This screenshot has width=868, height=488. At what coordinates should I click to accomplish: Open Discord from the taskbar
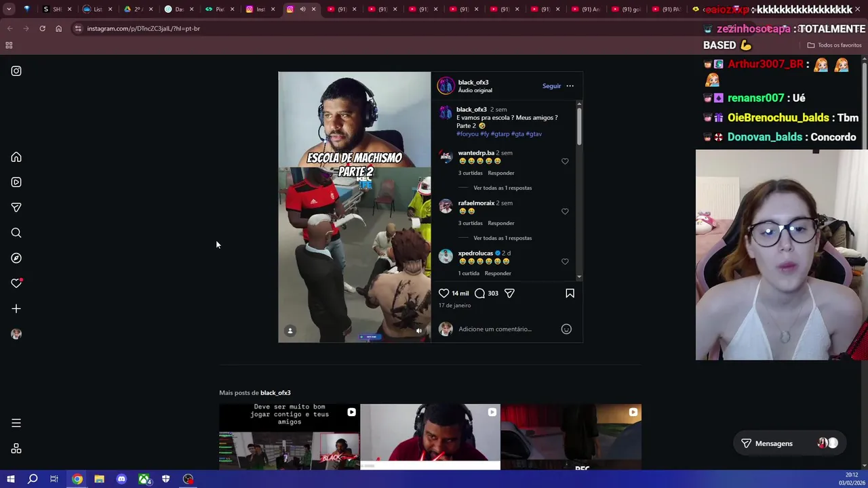pyautogui.click(x=121, y=479)
